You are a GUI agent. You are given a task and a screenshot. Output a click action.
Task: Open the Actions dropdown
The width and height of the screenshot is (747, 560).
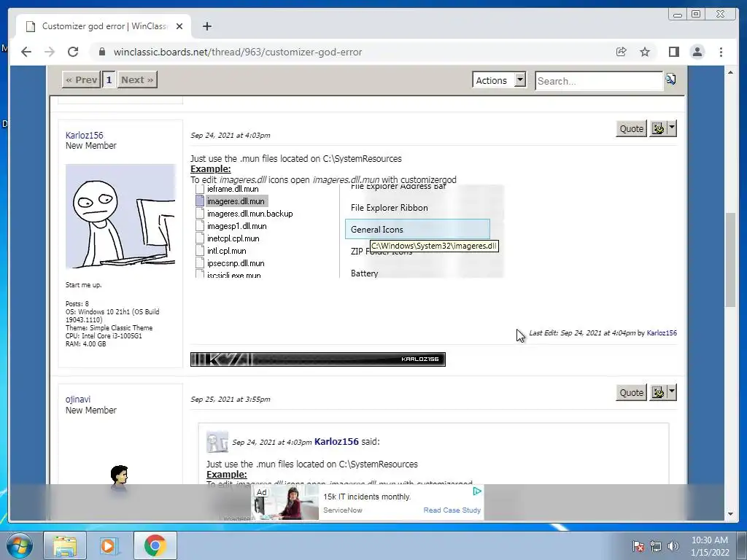[x=499, y=80]
